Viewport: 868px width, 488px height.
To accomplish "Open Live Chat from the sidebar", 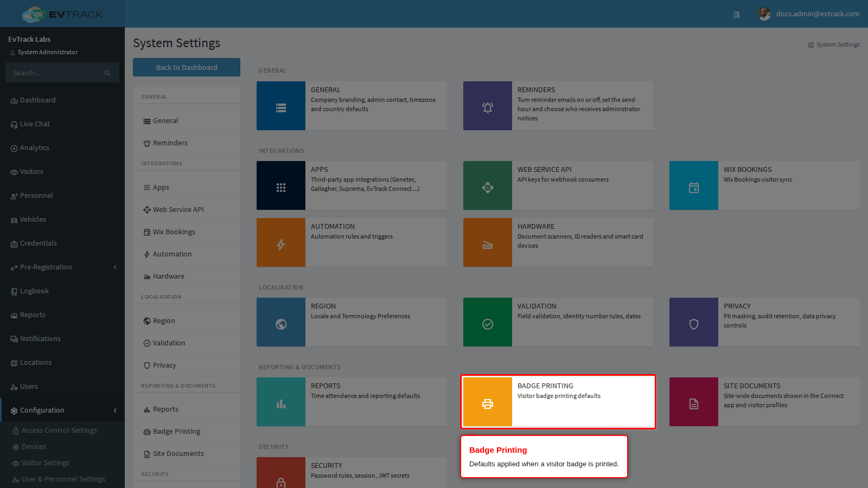I will coord(62,124).
